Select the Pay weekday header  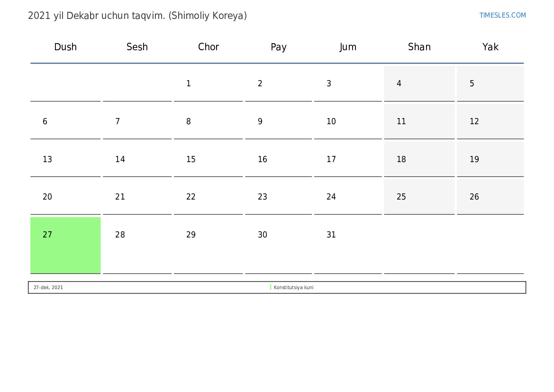(278, 47)
